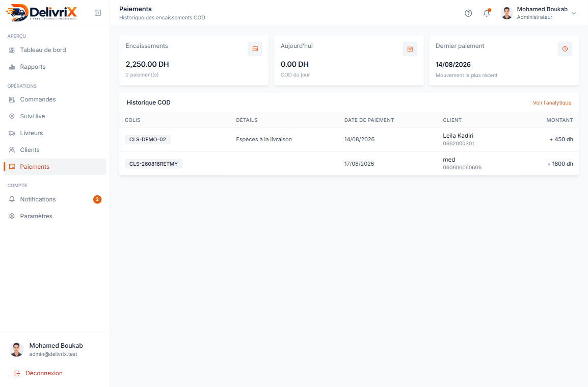Open Commandes in the sidebar
This screenshot has width=588, height=387.
coord(55,99)
